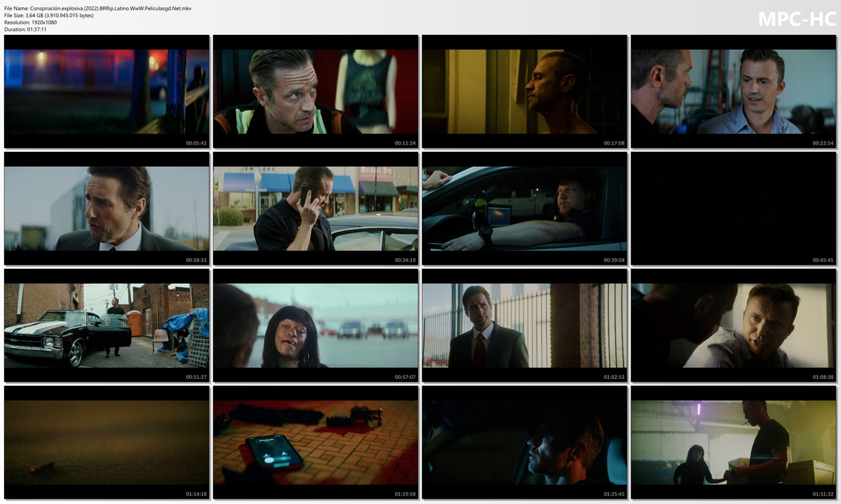Select the phone call thumbnail at 00:34:19
Viewport: 841px width, 504px height.
pos(315,208)
